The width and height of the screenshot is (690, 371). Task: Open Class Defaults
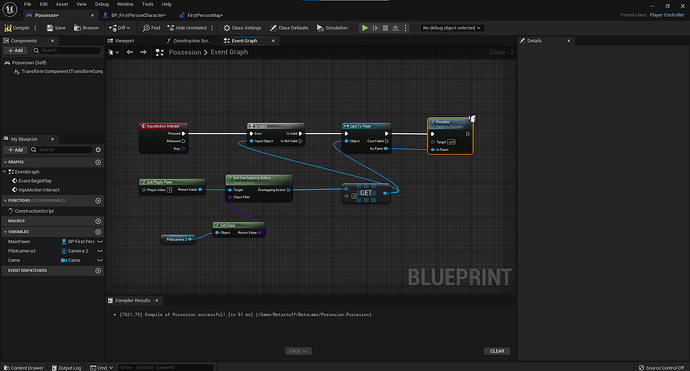pos(289,28)
